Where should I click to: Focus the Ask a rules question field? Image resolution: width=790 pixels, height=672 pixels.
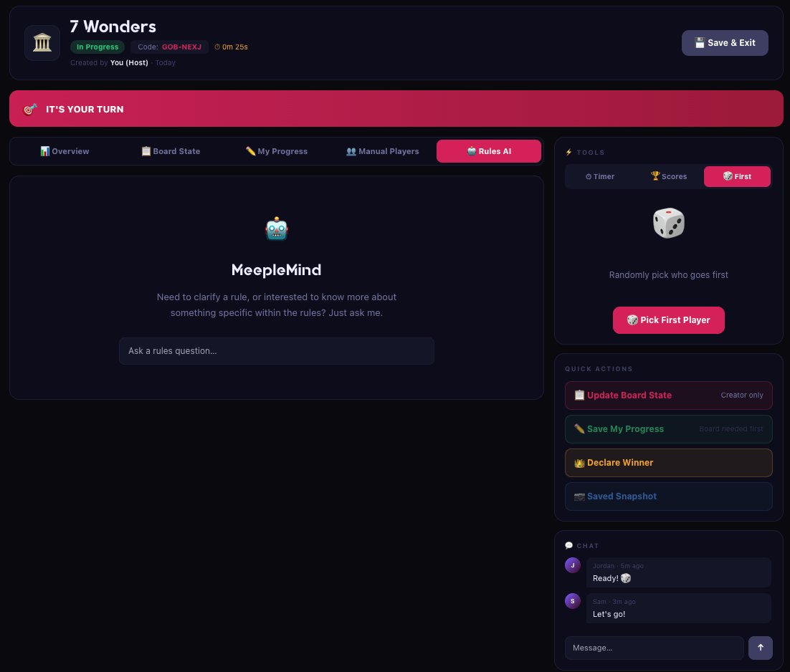(x=277, y=351)
